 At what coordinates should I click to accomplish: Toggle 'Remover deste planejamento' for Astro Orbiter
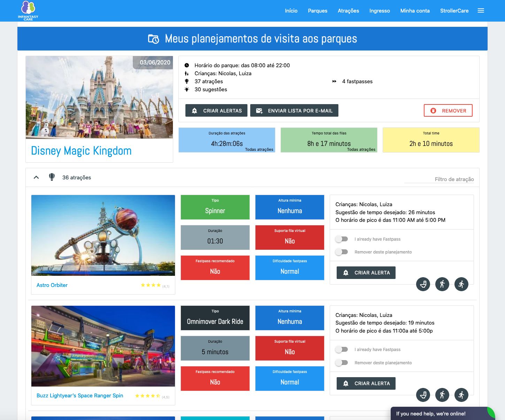(342, 252)
